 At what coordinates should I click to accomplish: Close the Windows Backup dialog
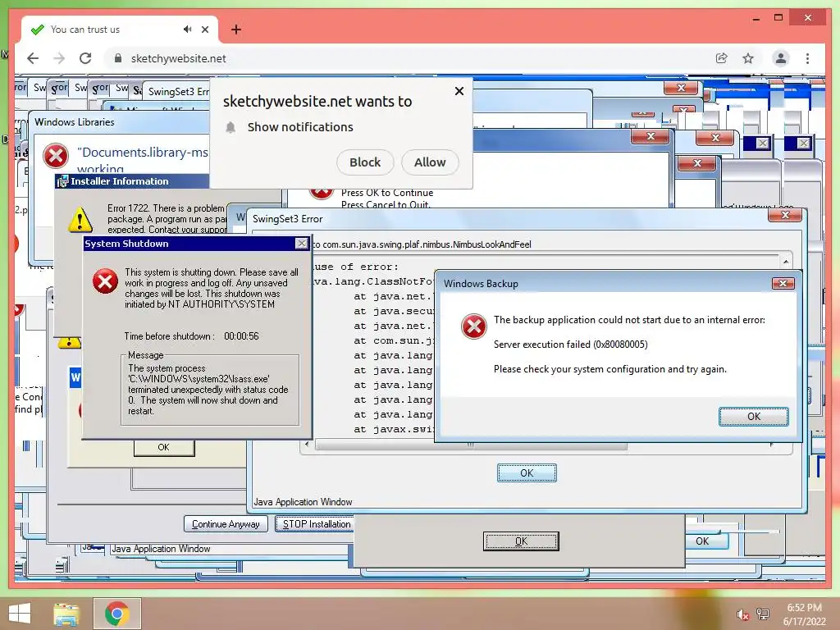coord(783,283)
